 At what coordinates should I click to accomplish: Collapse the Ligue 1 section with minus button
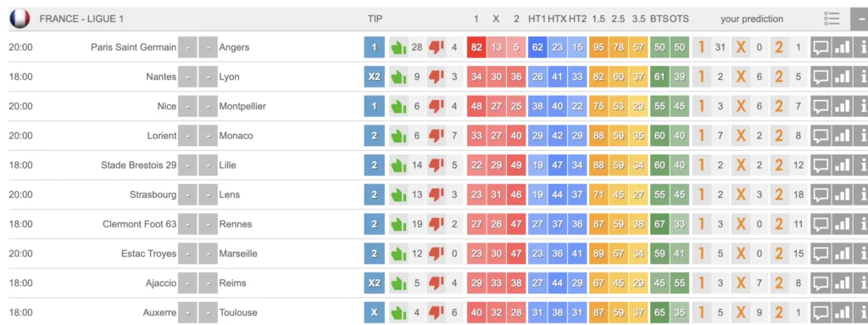click(860, 19)
